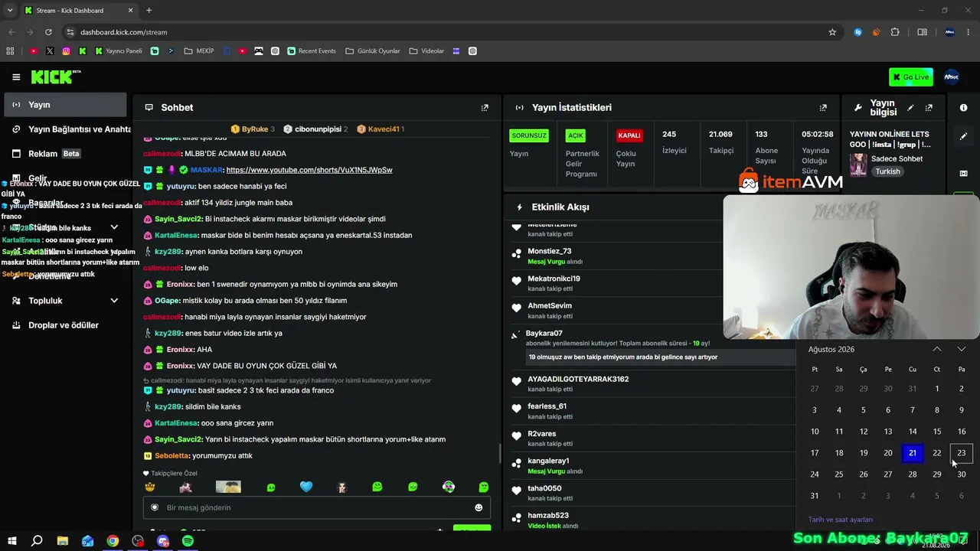Viewport: 980px width, 551px height.
Task: Click the SORUNSUZ Yayın status badge
Action: [529, 135]
